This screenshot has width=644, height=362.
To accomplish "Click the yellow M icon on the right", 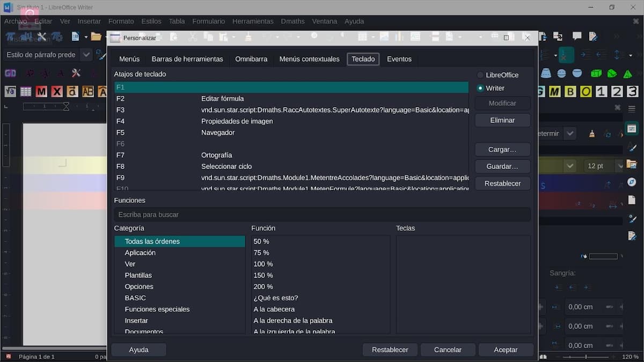I will 554,92.
